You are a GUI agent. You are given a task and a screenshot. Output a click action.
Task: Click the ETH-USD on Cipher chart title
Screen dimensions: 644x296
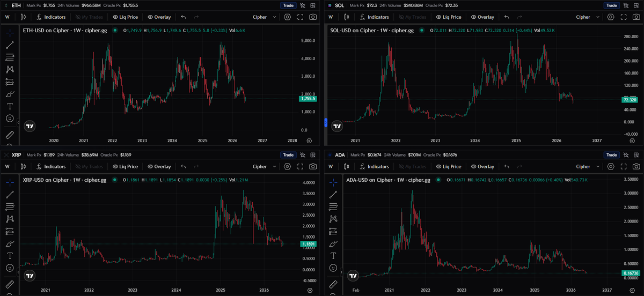coord(65,31)
